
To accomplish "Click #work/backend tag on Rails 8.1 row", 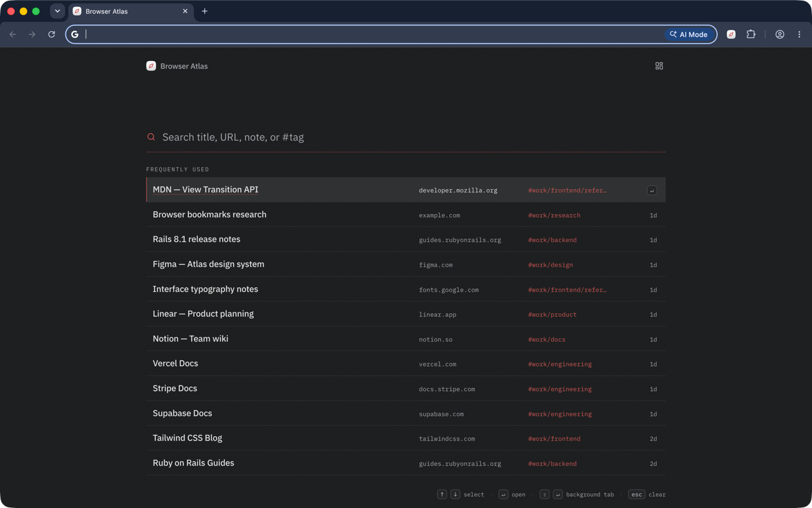I will coord(552,240).
